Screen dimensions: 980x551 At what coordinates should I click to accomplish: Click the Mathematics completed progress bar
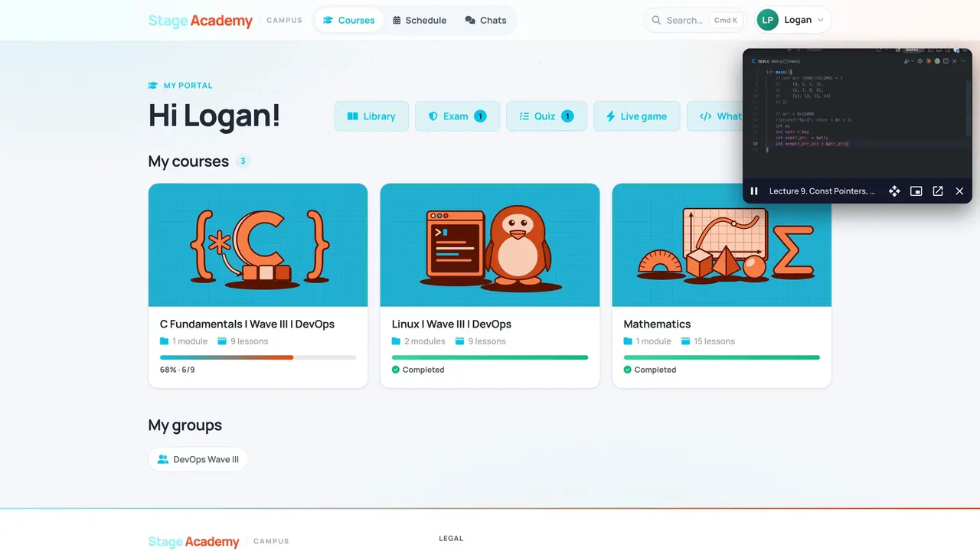pyautogui.click(x=722, y=357)
